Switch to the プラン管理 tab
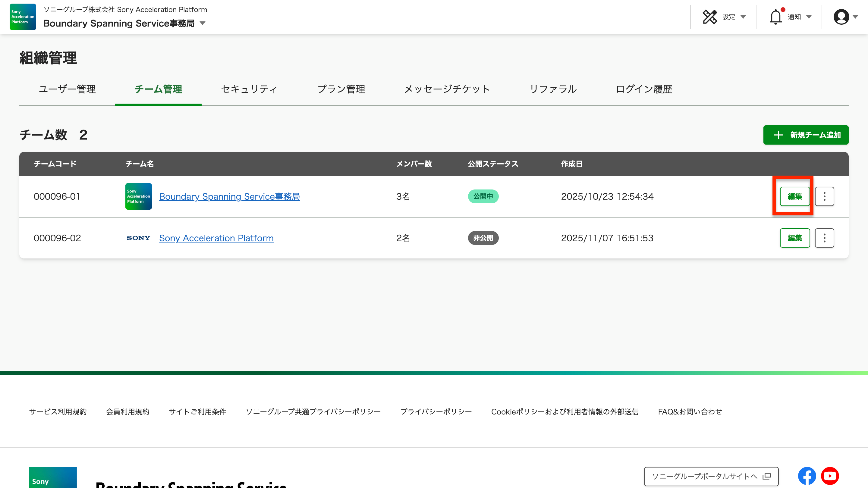Image resolution: width=868 pixels, height=488 pixels. point(341,89)
